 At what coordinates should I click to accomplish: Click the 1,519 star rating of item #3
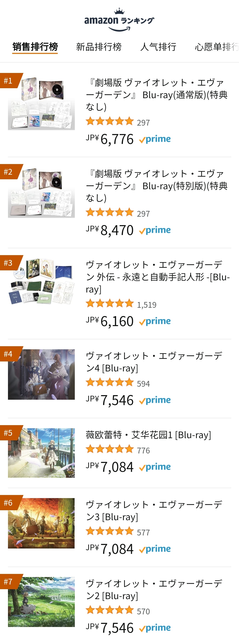click(121, 304)
